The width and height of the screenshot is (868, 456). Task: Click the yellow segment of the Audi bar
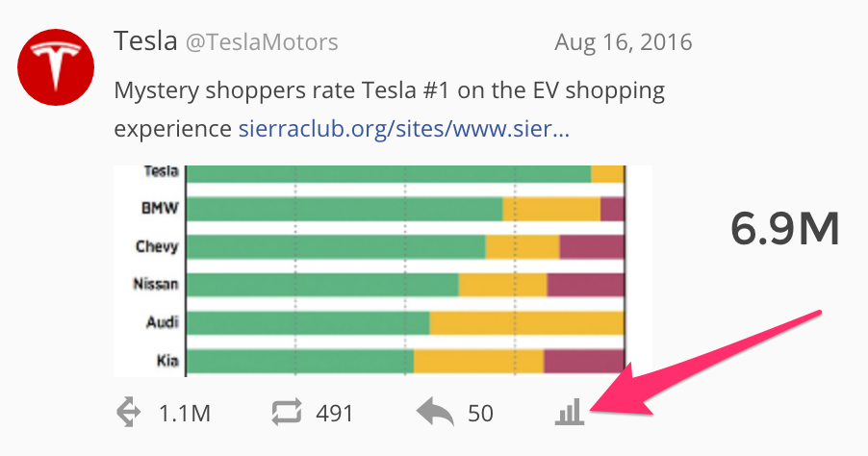[x=526, y=323]
